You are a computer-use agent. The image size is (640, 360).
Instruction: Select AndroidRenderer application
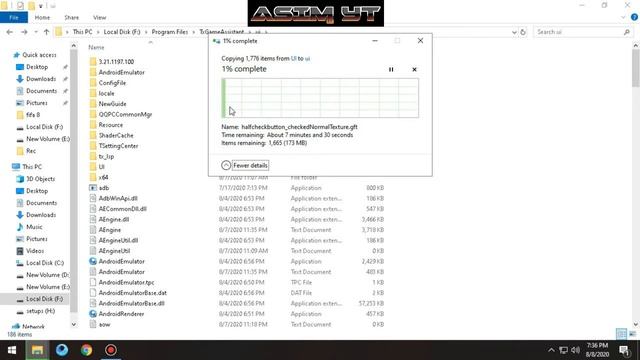(x=121, y=314)
